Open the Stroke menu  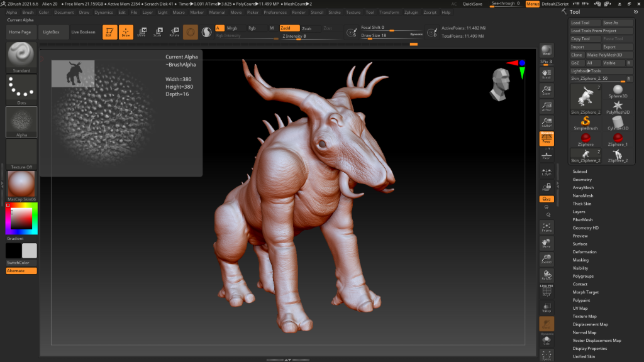coord(335,13)
